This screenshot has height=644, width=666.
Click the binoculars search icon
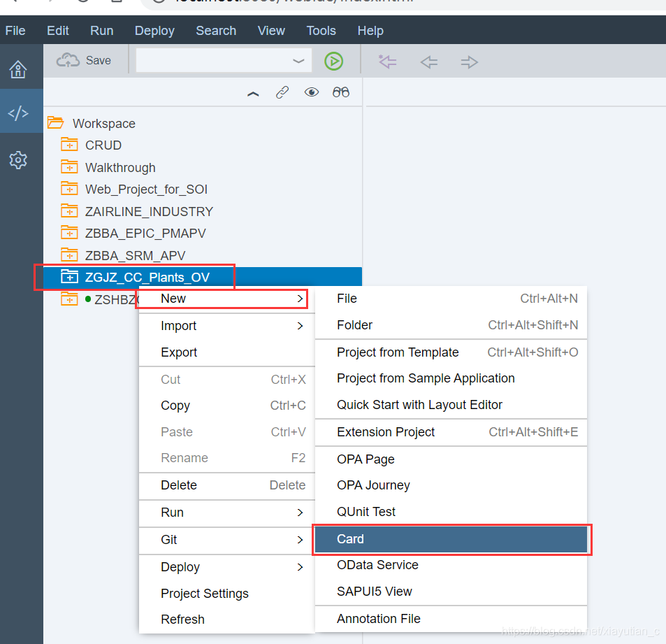pyautogui.click(x=341, y=92)
